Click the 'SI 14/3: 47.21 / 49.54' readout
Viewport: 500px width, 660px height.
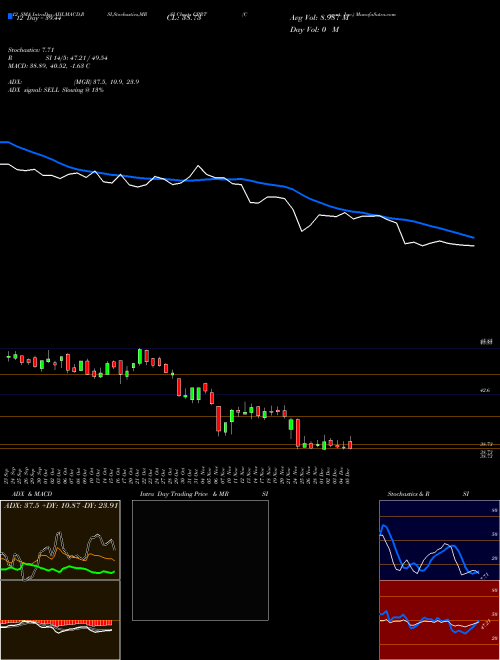coord(76,58)
